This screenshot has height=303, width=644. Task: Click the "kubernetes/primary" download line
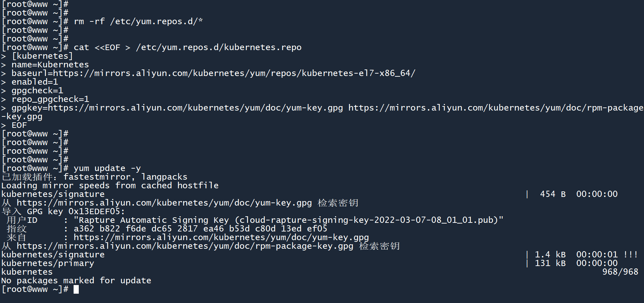tap(48, 263)
